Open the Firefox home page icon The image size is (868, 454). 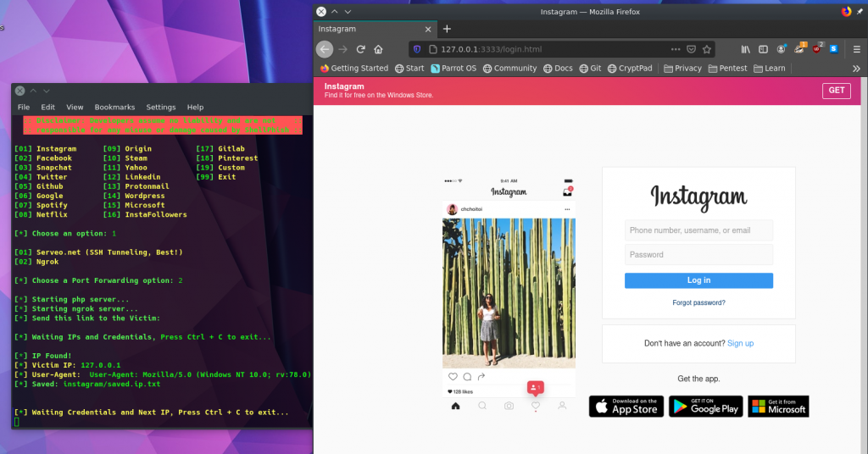[378, 49]
